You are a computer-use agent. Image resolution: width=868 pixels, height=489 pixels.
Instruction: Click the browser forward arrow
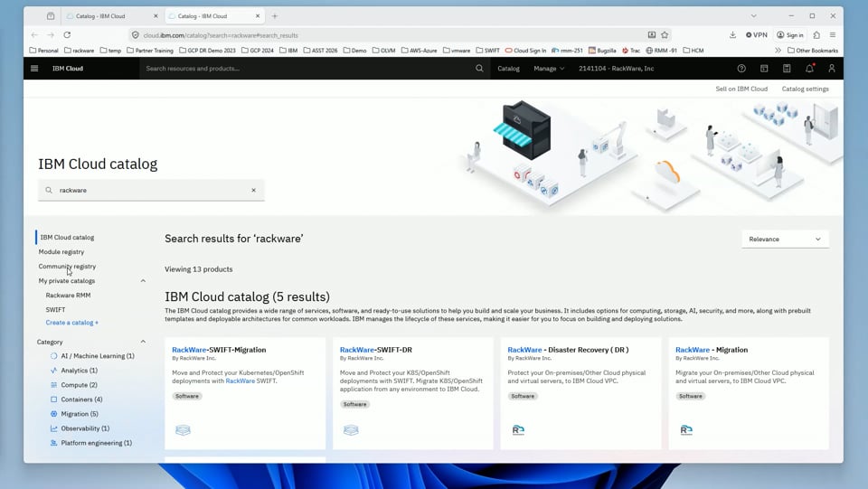[51, 35]
